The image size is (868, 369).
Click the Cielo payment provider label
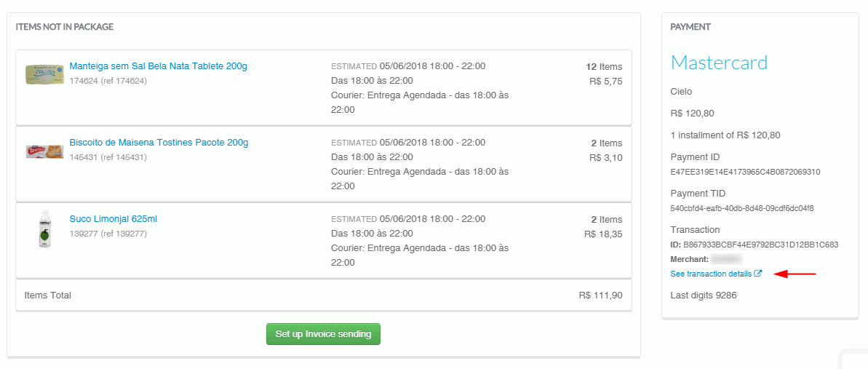tap(681, 92)
